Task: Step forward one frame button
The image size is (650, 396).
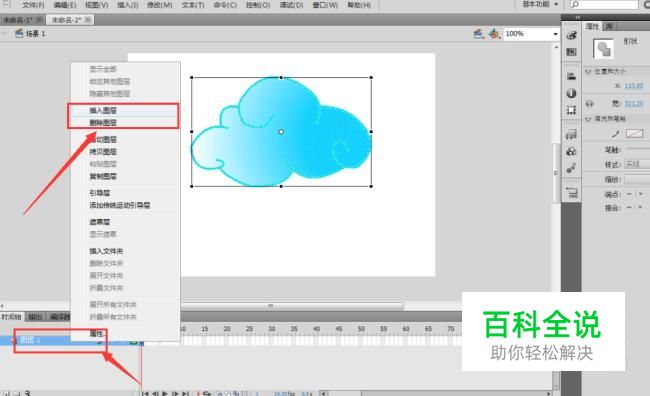Action: click(175, 393)
